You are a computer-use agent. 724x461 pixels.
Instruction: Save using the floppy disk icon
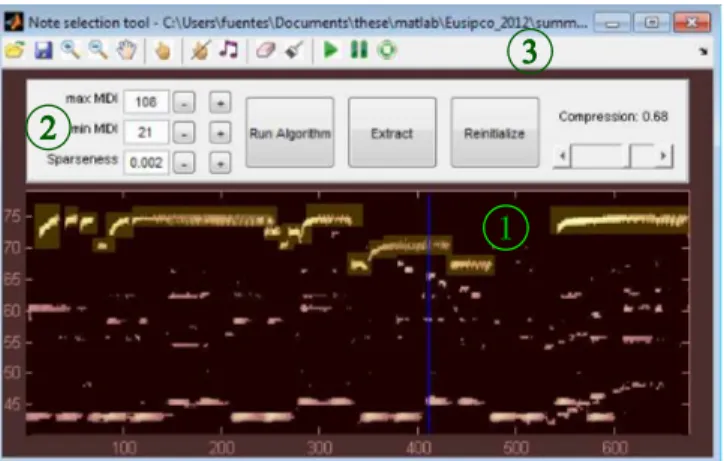click(43, 50)
